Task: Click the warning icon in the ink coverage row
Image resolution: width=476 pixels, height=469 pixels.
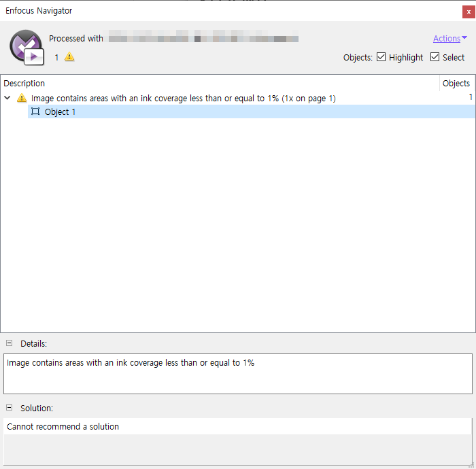Action: tap(22, 99)
